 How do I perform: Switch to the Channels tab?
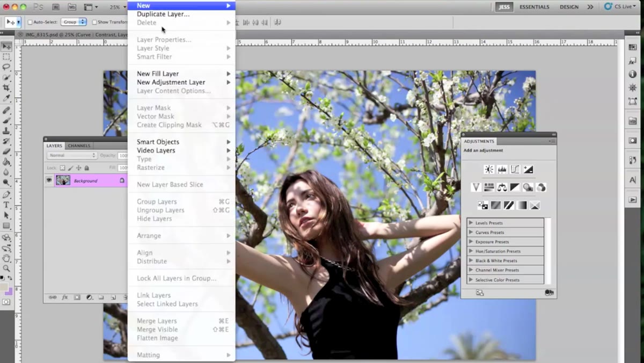[79, 146]
